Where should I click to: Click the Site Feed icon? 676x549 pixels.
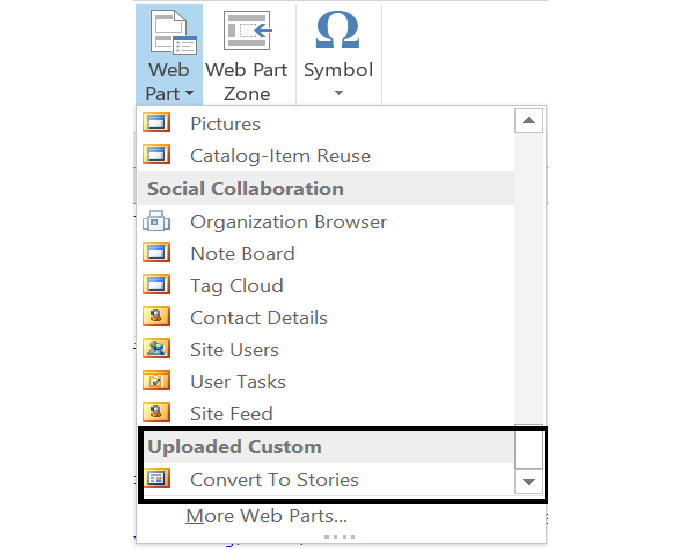click(x=156, y=412)
